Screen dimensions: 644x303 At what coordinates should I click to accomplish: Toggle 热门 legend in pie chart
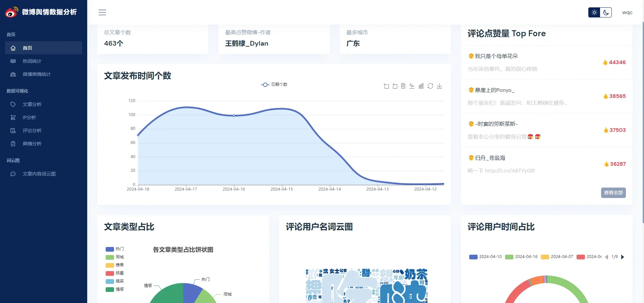114,249
